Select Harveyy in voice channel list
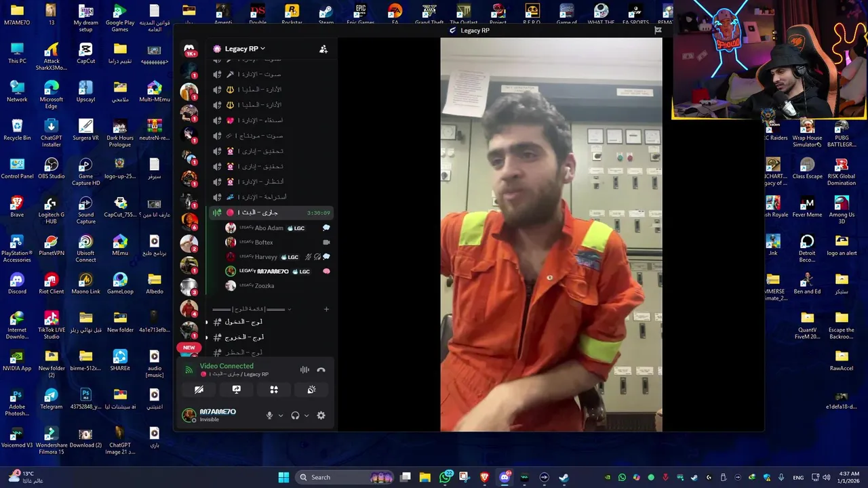Screen dimensions: 868x488 [x=277, y=257]
